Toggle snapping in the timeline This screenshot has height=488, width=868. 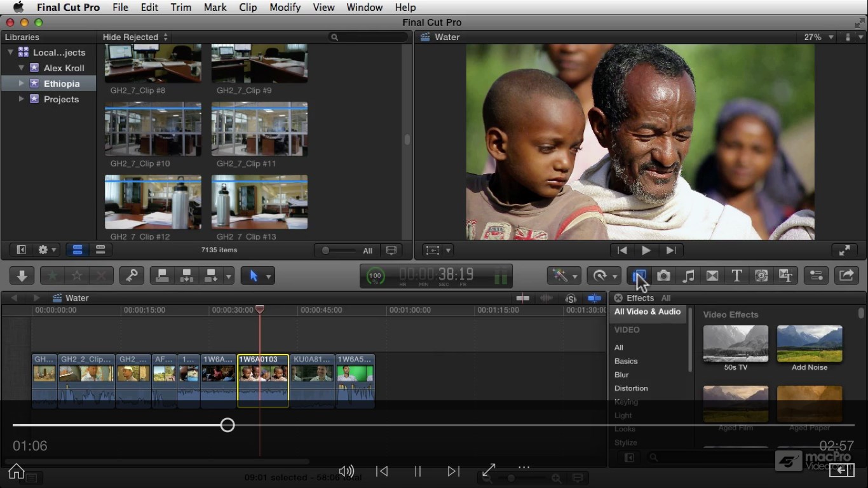click(x=595, y=298)
